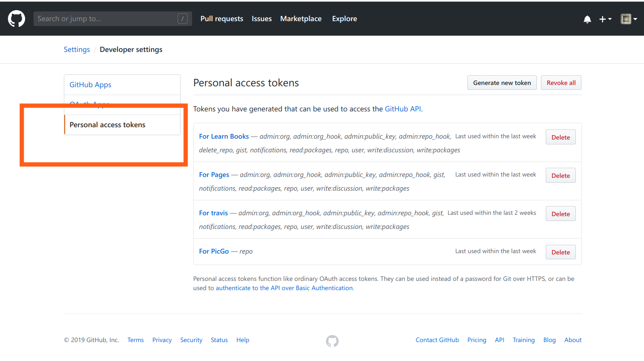
Task: Click Generate new token button
Action: (502, 83)
